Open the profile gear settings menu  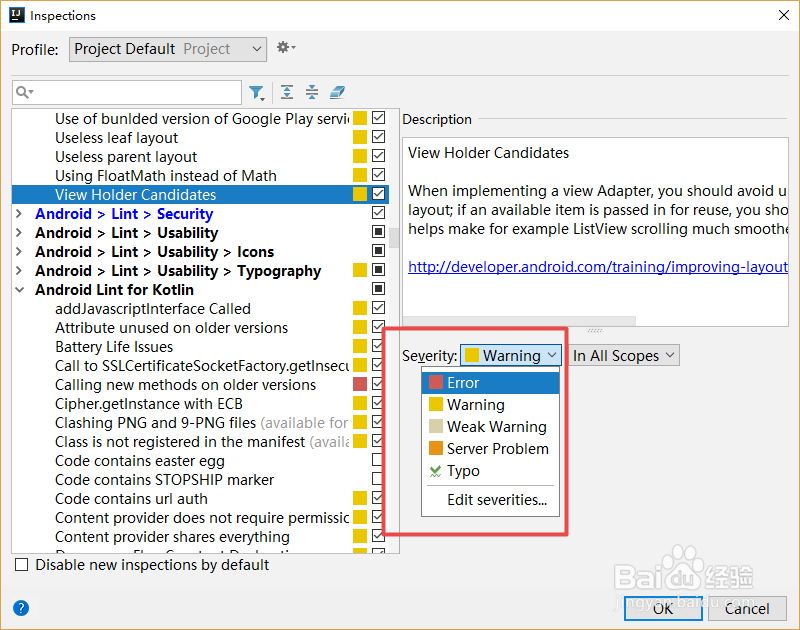tap(286, 48)
